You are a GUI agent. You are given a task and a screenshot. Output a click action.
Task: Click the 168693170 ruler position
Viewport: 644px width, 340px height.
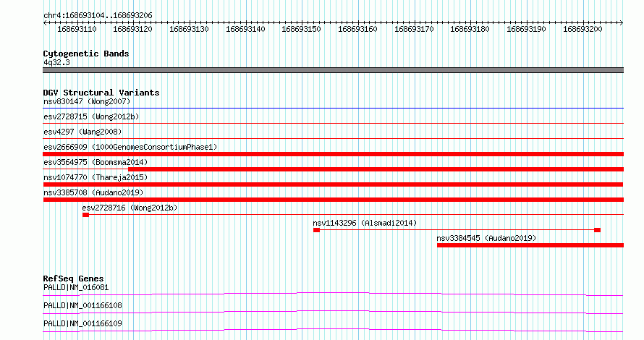coord(414,29)
